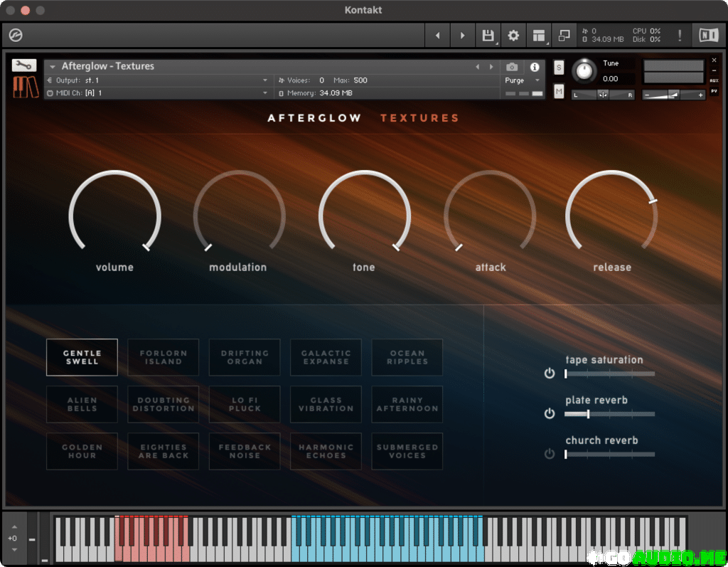Screen dimensions: 728x567
Task: Select the Forlorn Island preset
Action: tap(164, 357)
